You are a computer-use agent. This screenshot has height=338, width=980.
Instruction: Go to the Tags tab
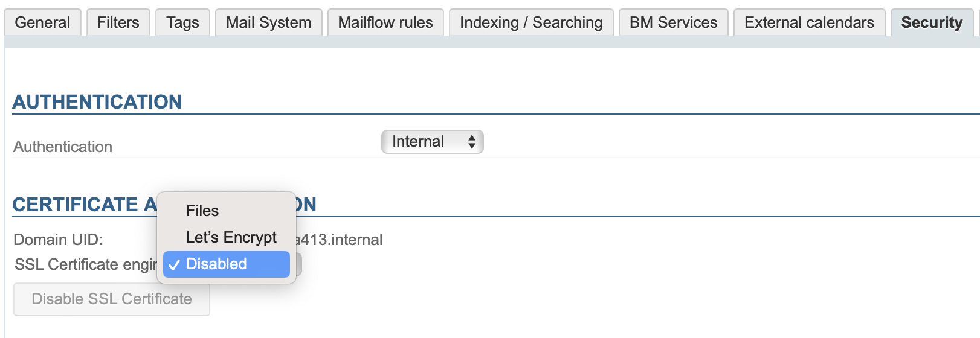[x=182, y=23]
